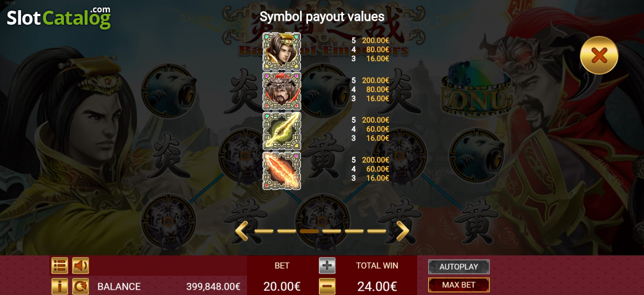Viewport: 644px width, 295px height.
Task: Decrease bet with the minus button
Action: pyautogui.click(x=327, y=286)
